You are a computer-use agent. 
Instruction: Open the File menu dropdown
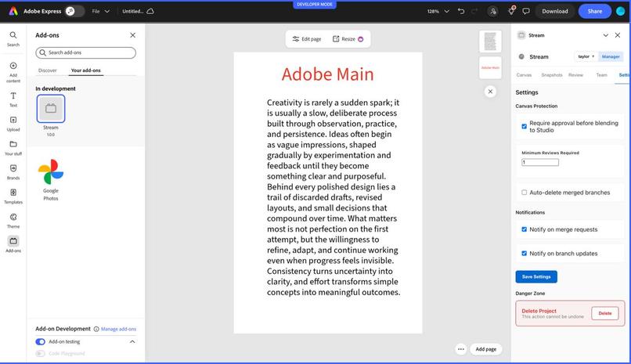point(101,11)
